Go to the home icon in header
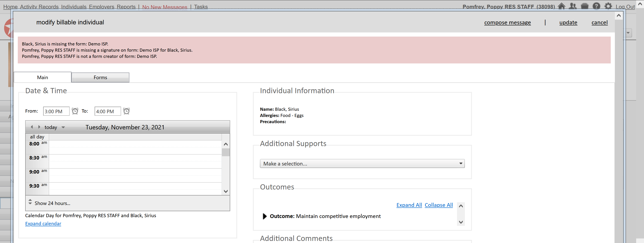 coord(561,6)
